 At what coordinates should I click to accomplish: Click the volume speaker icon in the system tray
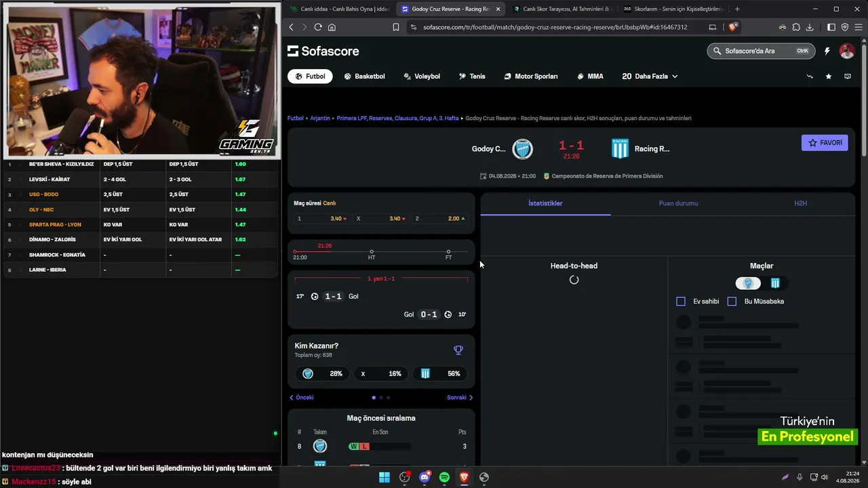(x=825, y=477)
